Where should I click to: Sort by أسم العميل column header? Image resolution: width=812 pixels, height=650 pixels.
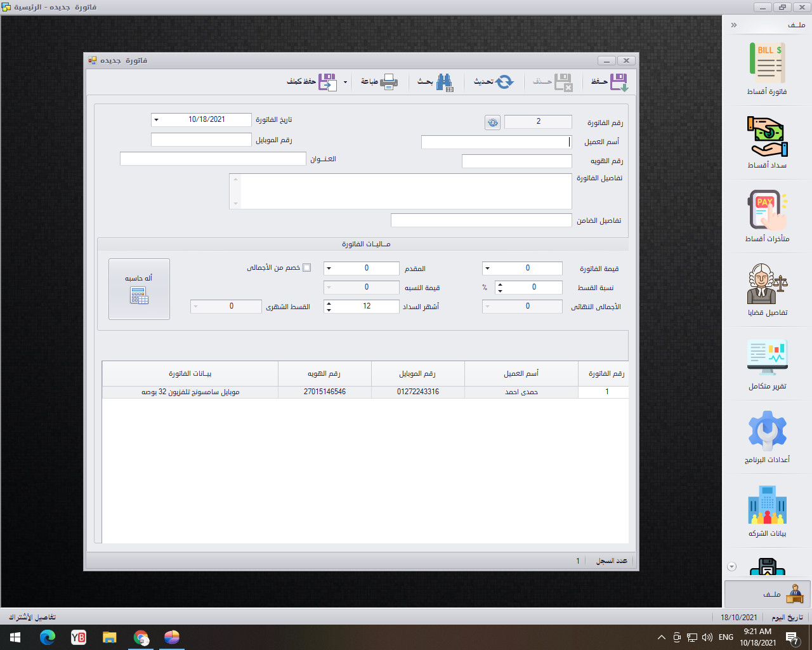click(521, 374)
